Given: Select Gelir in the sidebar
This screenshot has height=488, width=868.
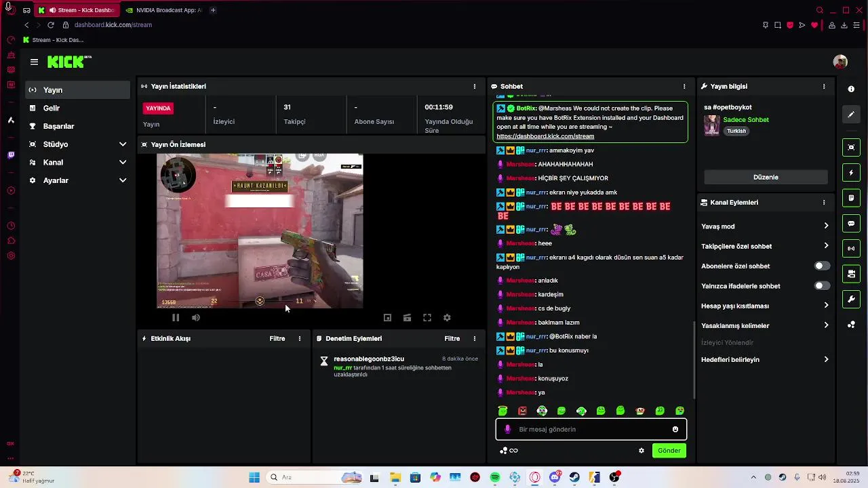Looking at the screenshot, I should click(78, 108).
